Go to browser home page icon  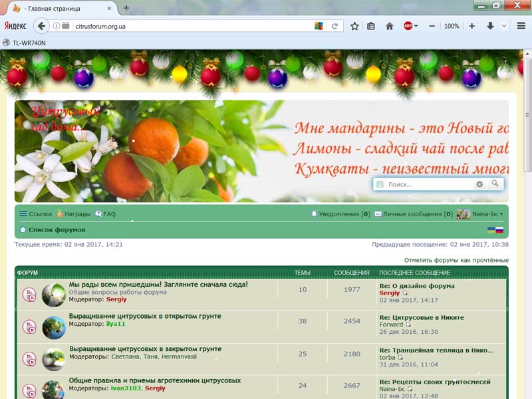pos(390,26)
